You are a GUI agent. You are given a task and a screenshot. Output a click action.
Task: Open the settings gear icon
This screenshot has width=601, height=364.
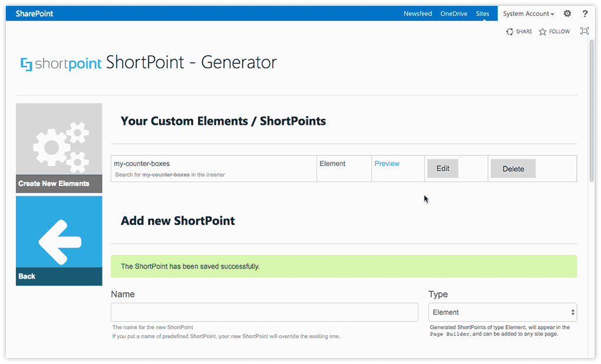coord(567,14)
